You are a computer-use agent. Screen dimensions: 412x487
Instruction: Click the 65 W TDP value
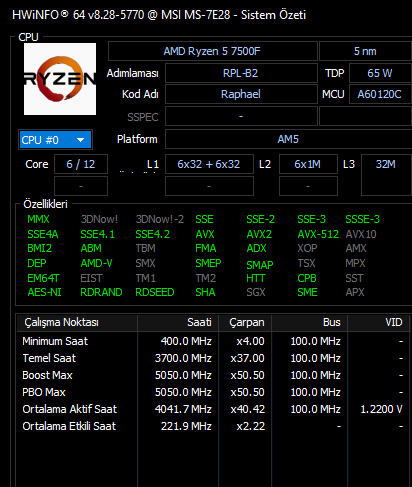(380, 73)
